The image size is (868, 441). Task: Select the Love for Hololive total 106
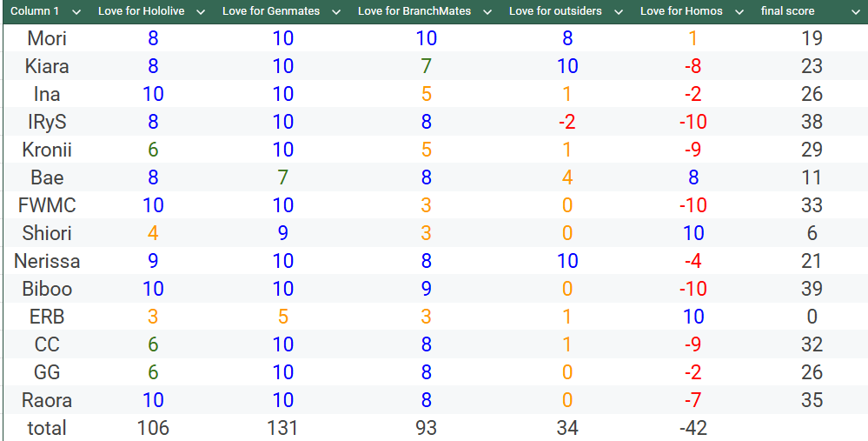[x=153, y=428]
